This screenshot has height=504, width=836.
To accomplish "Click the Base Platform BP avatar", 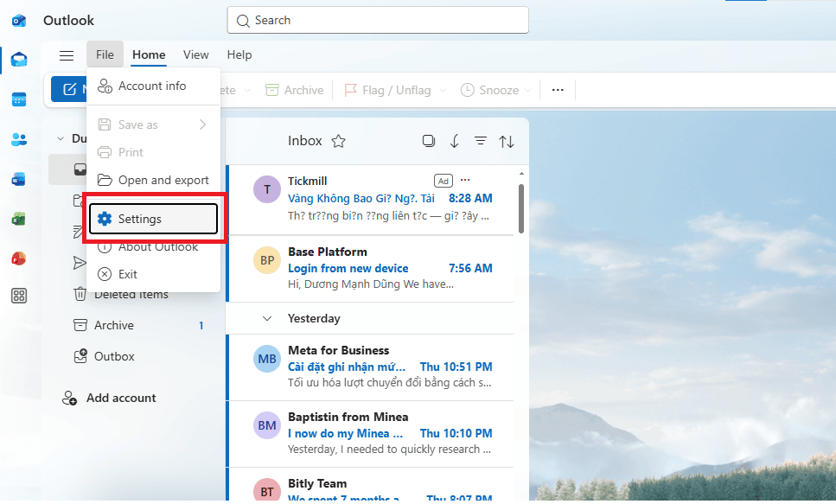I will tap(267, 260).
